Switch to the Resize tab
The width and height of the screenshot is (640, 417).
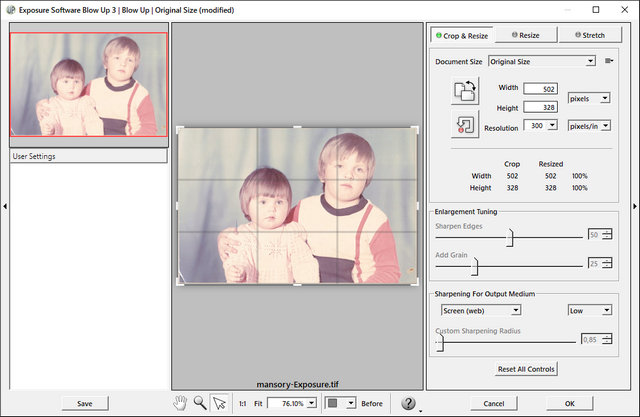(525, 35)
